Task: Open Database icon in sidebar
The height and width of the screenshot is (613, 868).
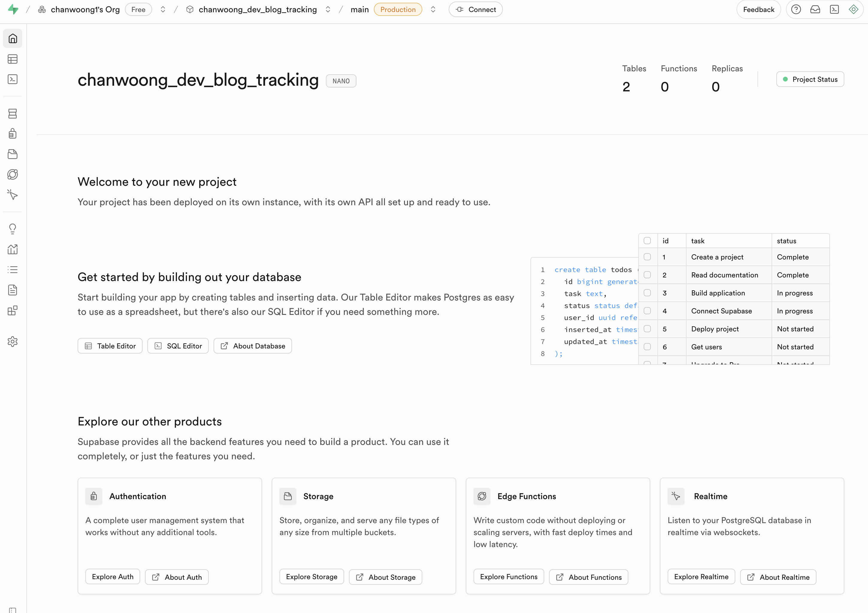Action: point(13,114)
